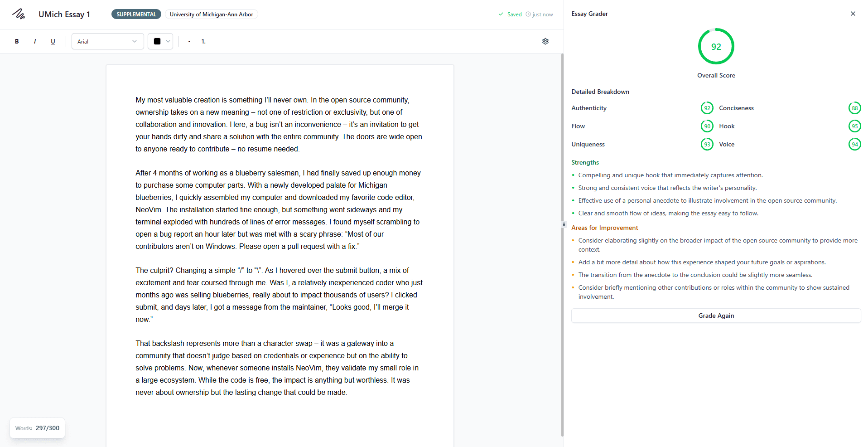Image resolution: width=868 pixels, height=447 pixels.
Task: Click the Uniqueness score badge 93
Action: pos(707,144)
